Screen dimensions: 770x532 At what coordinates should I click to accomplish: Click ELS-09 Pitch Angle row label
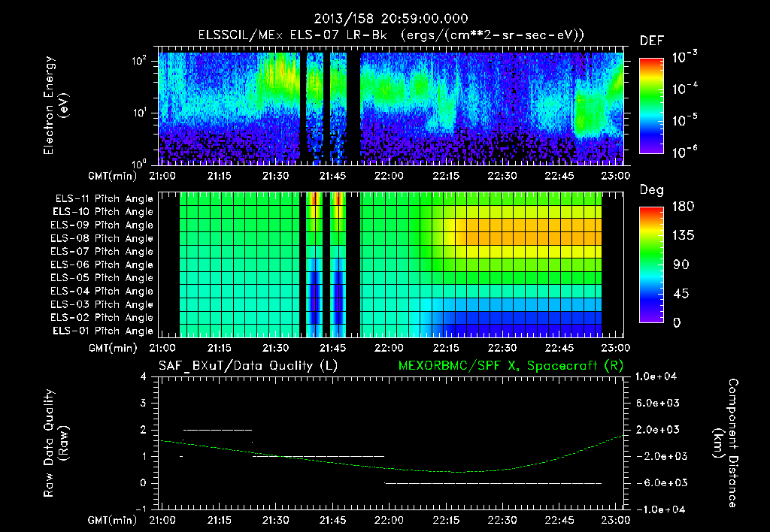pyautogui.click(x=102, y=225)
